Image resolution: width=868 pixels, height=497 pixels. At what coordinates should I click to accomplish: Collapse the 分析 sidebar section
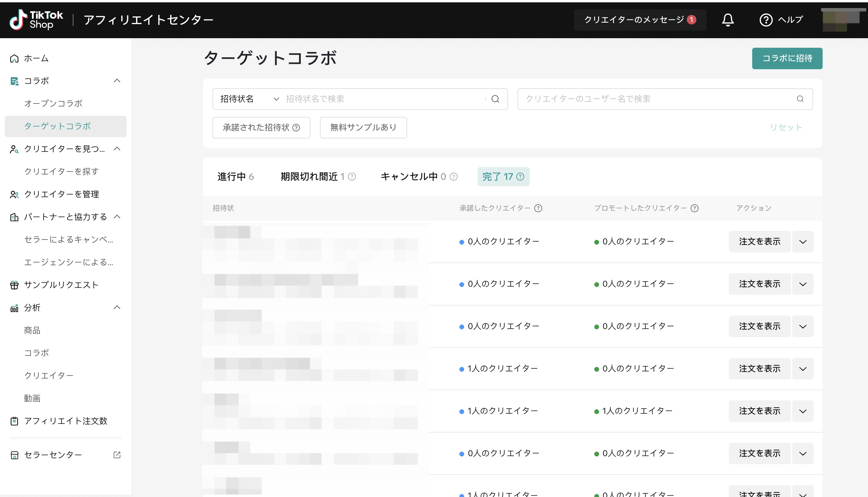(117, 308)
